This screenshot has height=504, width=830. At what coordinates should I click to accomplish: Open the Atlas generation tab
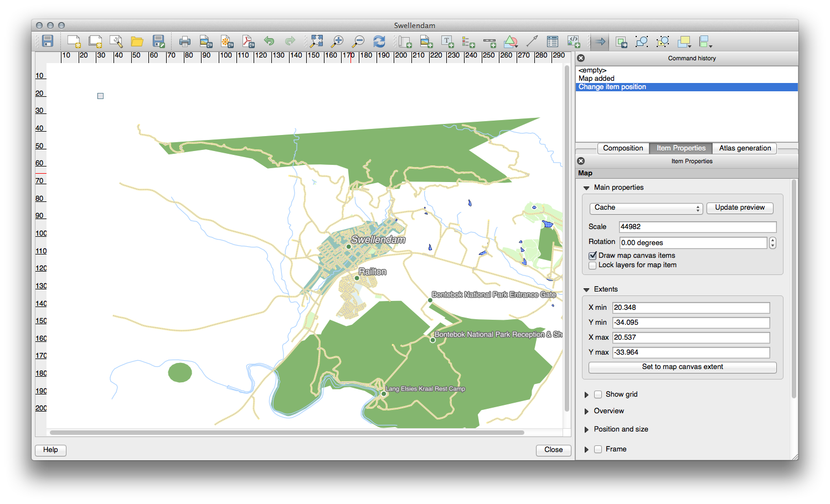coord(745,148)
